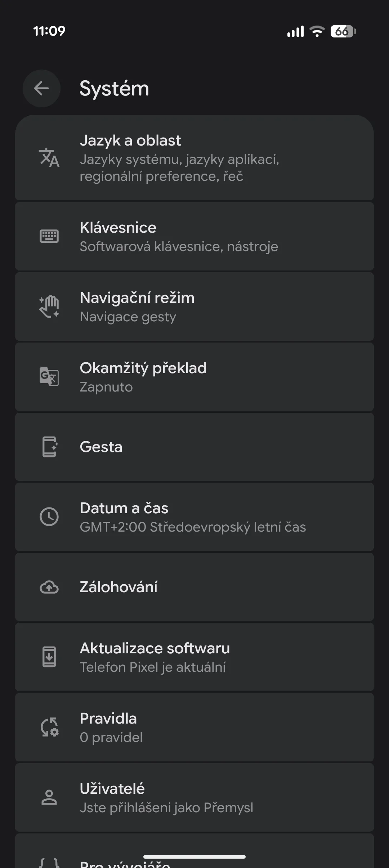The image size is (389, 868).
Task: Select Navigační režim option
Action: tap(194, 307)
